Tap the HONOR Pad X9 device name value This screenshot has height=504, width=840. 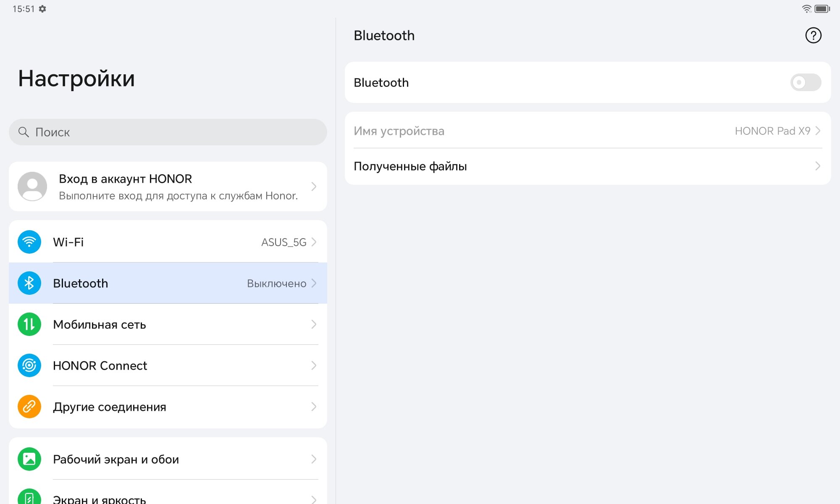pos(773,131)
